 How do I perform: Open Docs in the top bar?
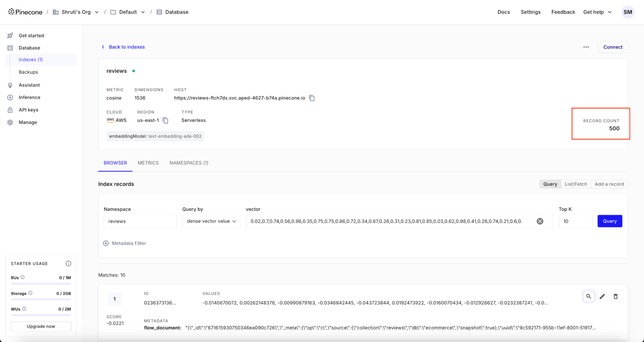click(x=504, y=12)
